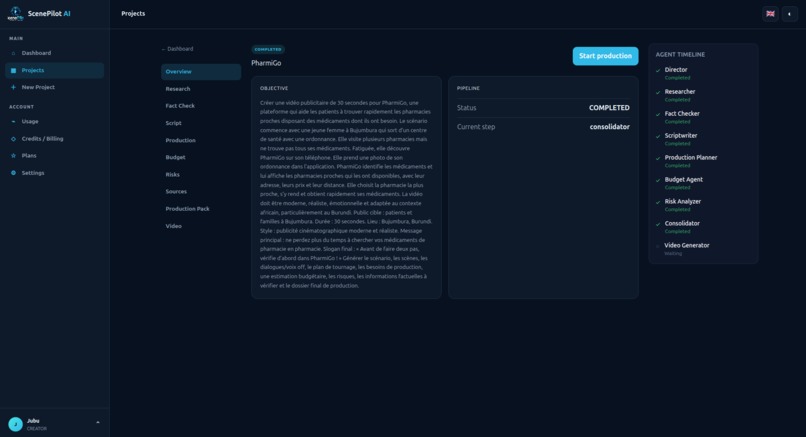Click the Settings gear icon
Viewport: 806px width, 437px height.
[x=13, y=173]
